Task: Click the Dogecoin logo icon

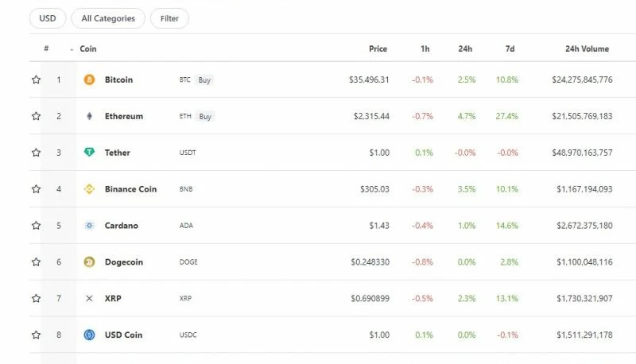Action: [89, 261]
